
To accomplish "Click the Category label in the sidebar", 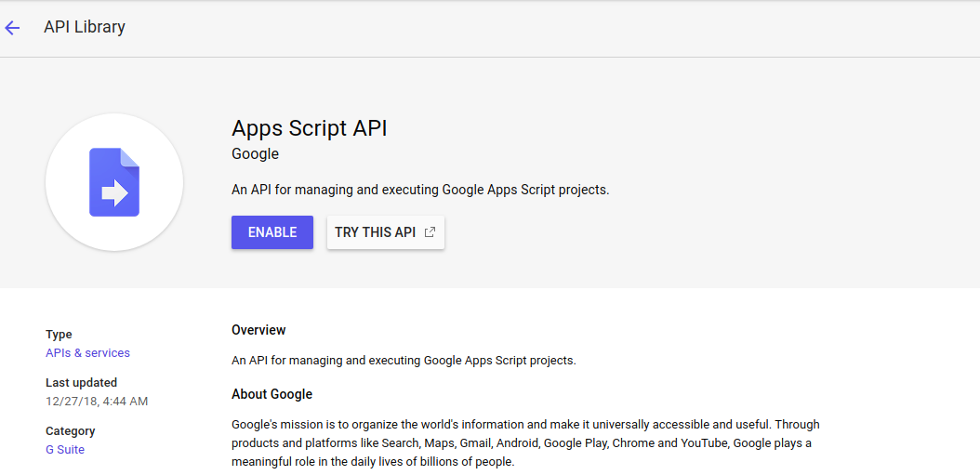I will click(x=70, y=431).
